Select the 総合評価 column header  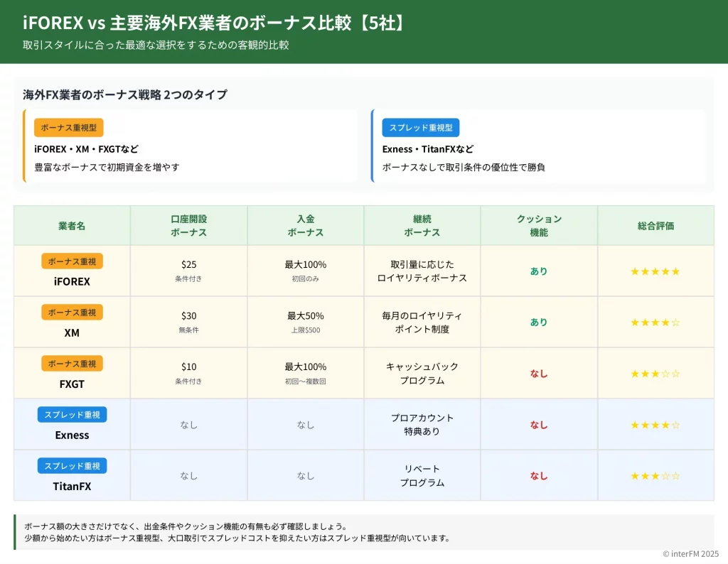(655, 226)
